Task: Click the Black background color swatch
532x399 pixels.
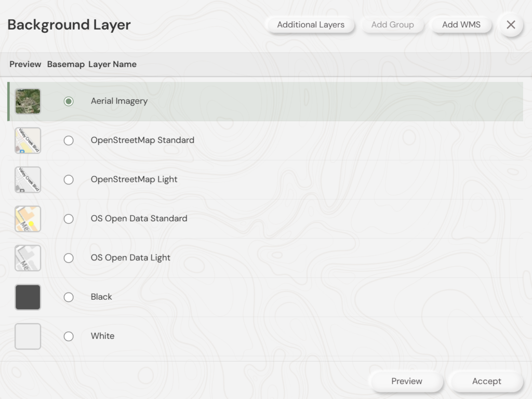Action: [28, 297]
